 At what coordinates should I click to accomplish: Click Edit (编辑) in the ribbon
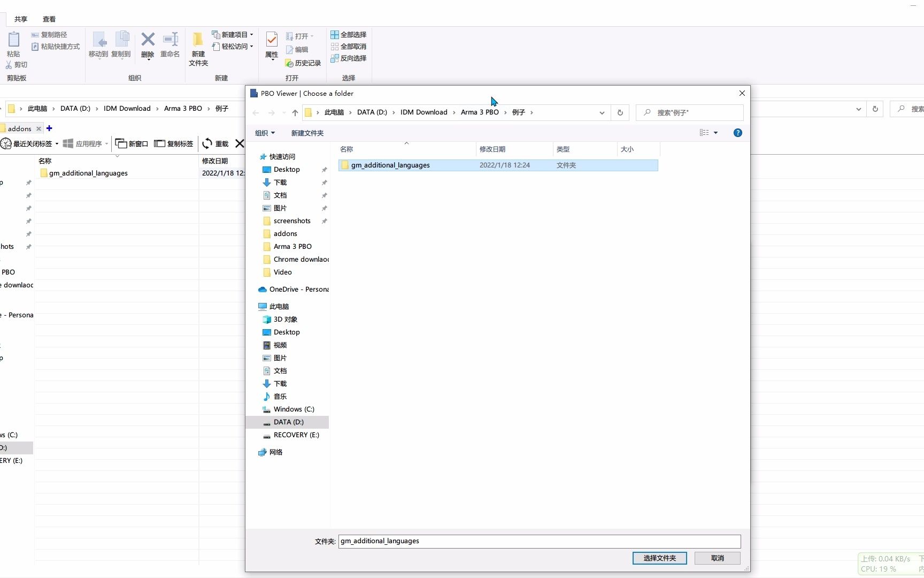297,50
